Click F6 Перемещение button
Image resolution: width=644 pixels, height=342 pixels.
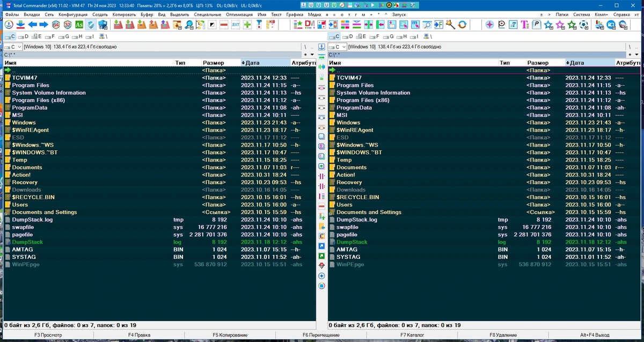(x=321, y=335)
